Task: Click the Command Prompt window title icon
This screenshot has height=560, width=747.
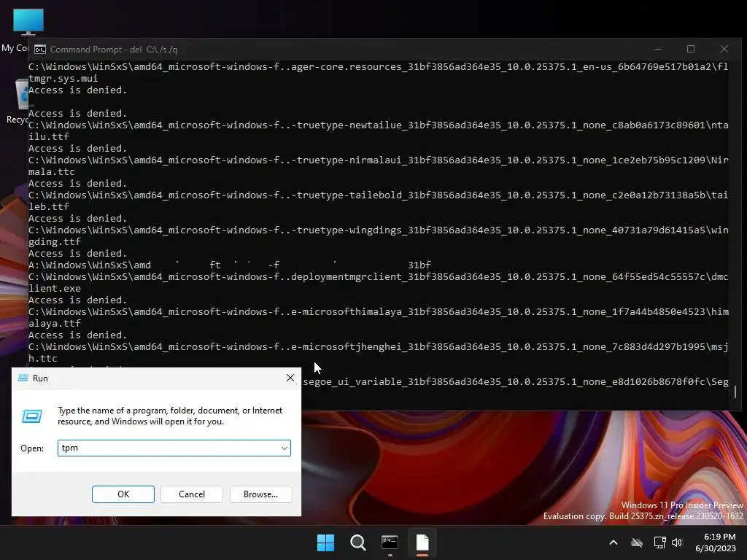Action: pyautogui.click(x=40, y=50)
